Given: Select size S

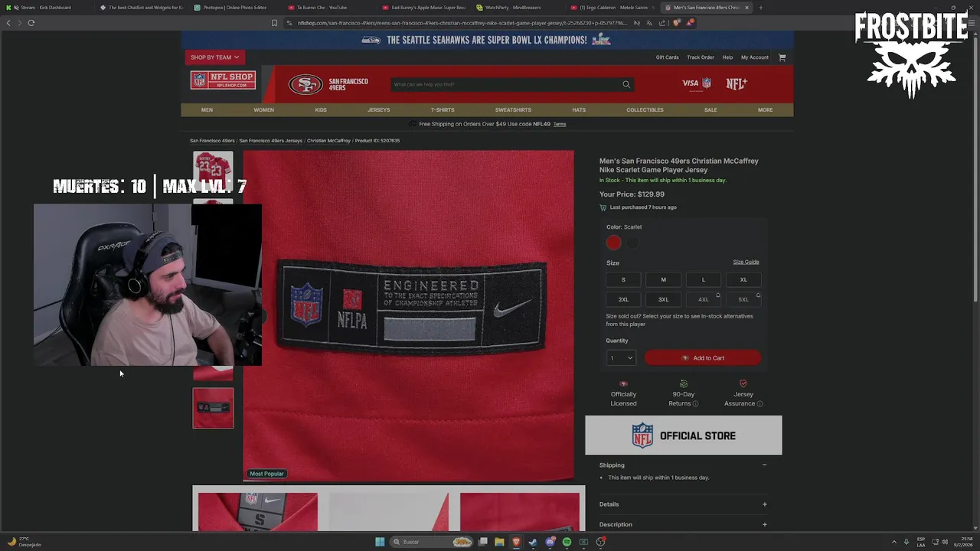Looking at the screenshot, I should [x=623, y=279].
